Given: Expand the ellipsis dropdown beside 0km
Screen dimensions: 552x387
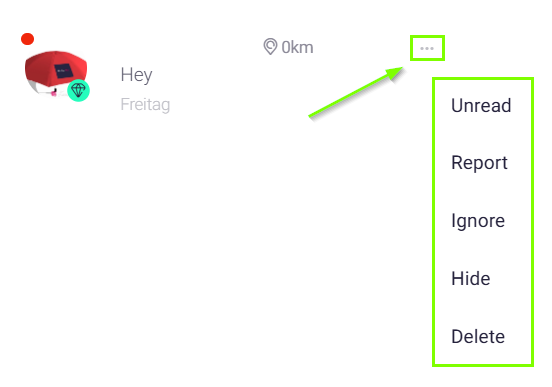Looking at the screenshot, I should click(x=427, y=48).
